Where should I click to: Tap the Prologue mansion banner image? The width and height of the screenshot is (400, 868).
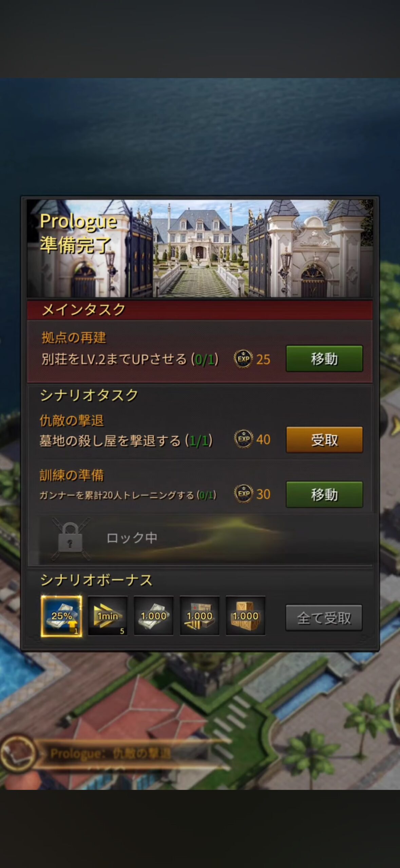point(200,249)
